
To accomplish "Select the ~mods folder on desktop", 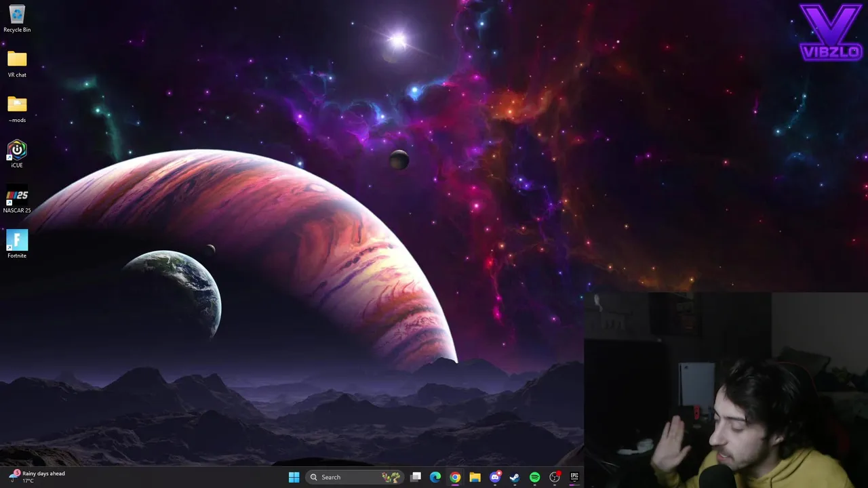I will [x=17, y=110].
